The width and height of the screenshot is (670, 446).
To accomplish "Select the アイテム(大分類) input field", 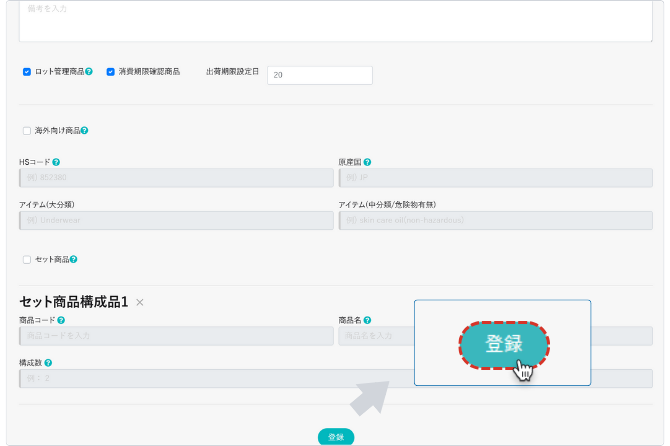I will point(176,220).
